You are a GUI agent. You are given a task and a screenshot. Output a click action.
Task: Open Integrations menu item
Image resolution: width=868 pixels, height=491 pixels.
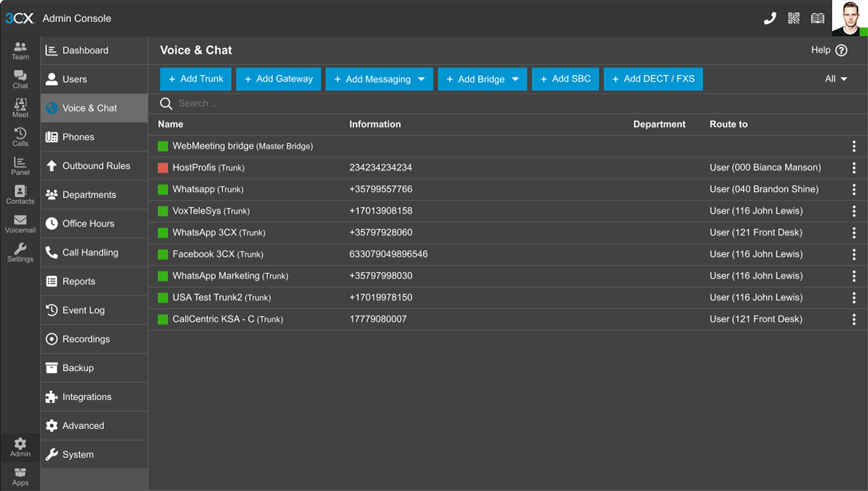pos(94,397)
